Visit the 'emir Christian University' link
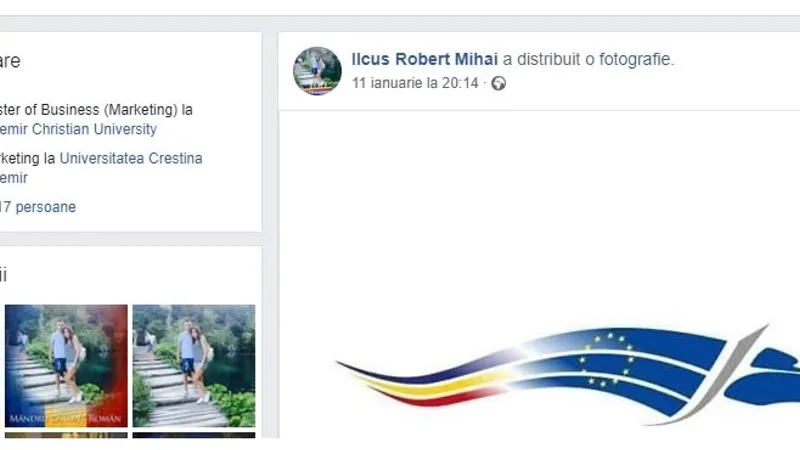 pyautogui.click(x=78, y=129)
